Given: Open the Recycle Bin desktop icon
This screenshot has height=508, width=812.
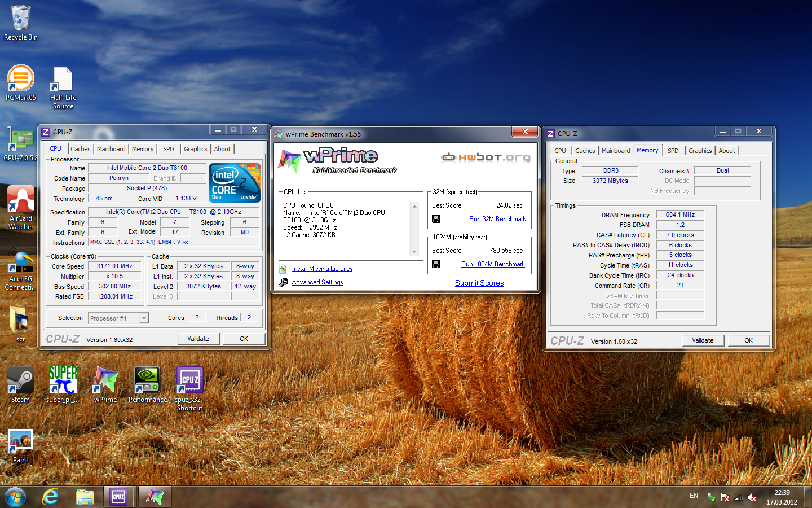Looking at the screenshot, I should click(x=20, y=23).
